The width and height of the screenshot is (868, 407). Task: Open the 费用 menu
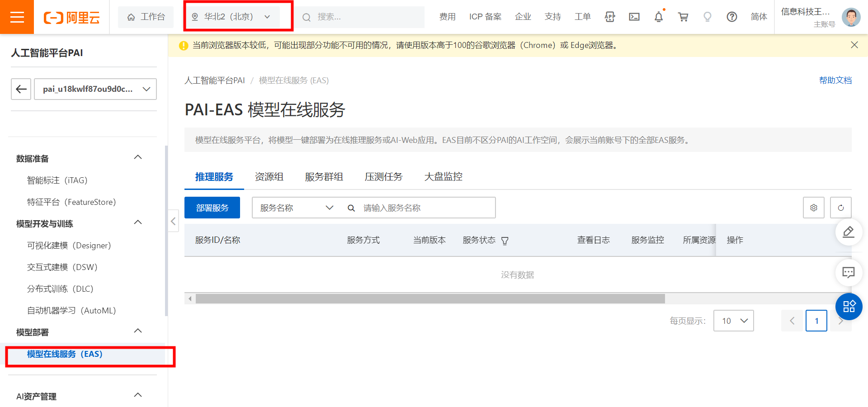[447, 17]
